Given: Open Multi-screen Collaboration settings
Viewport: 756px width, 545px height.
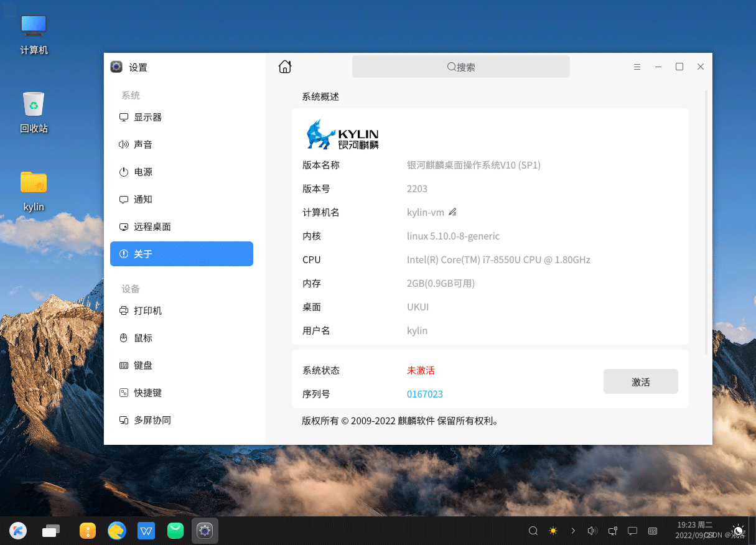Looking at the screenshot, I should 151,420.
